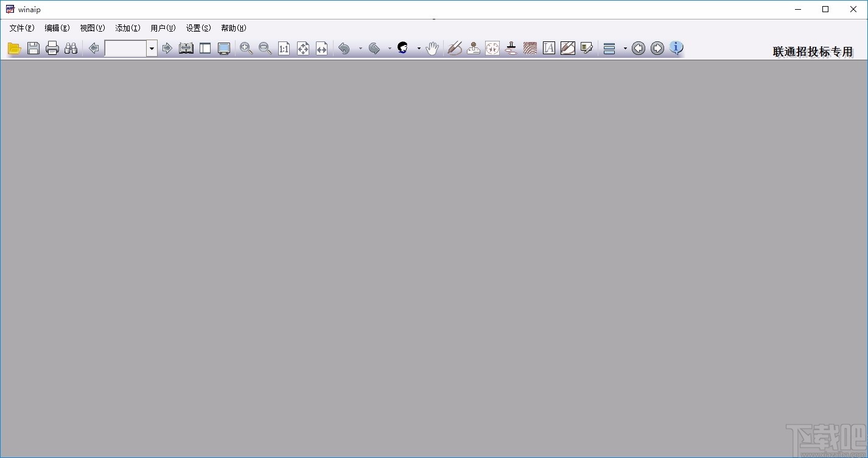Click the round back navigation button

[x=639, y=48]
